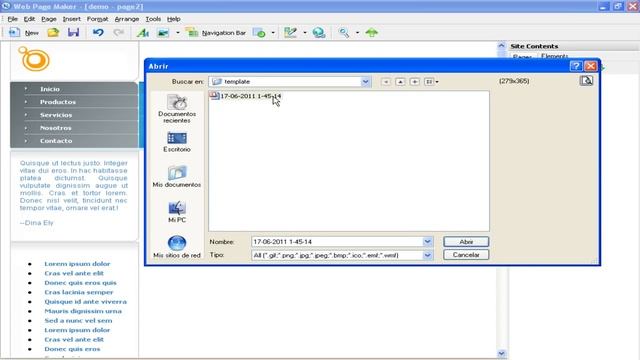Select file 17-06-2011 1-45-14 in list
Viewport: 640px width, 360px height.
click(x=245, y=96)
